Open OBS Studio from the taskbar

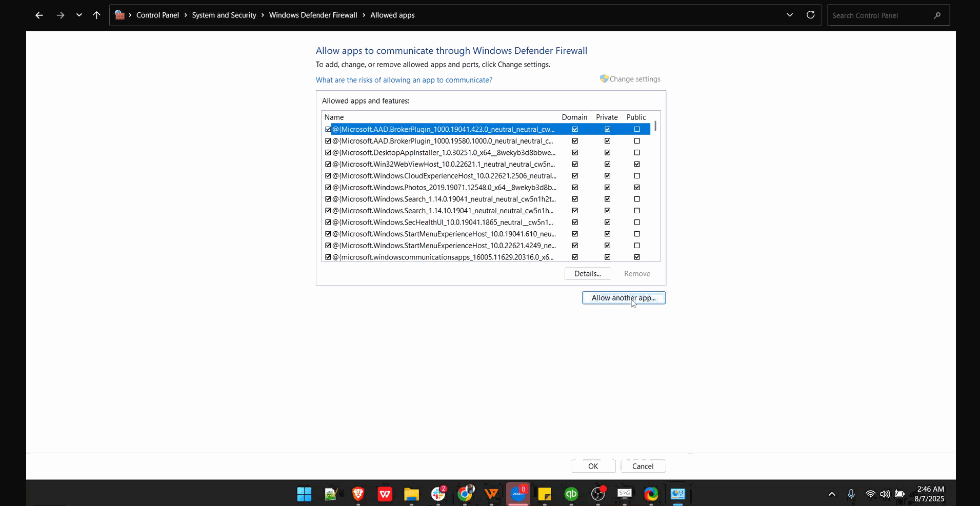[598, 494]
